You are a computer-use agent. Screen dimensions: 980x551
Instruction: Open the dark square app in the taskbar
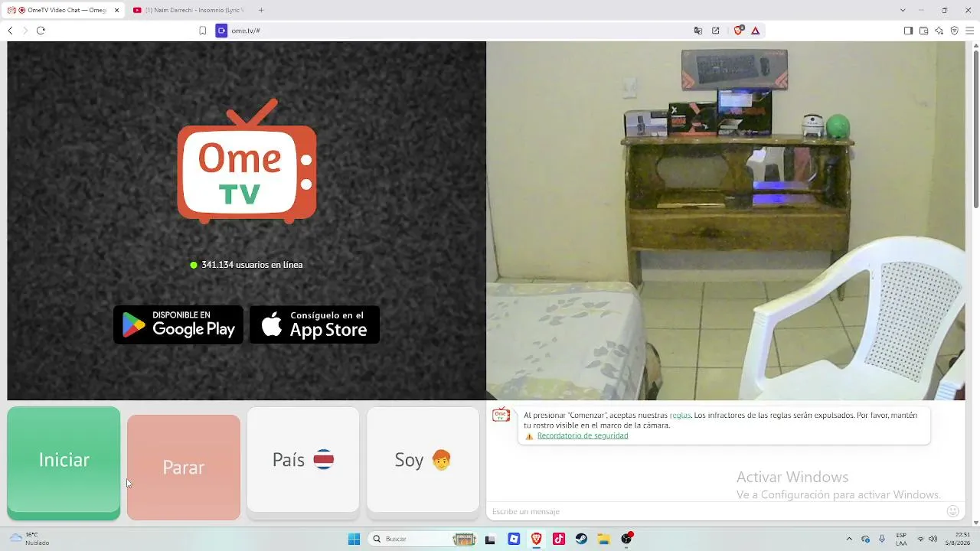pos(490,539)
